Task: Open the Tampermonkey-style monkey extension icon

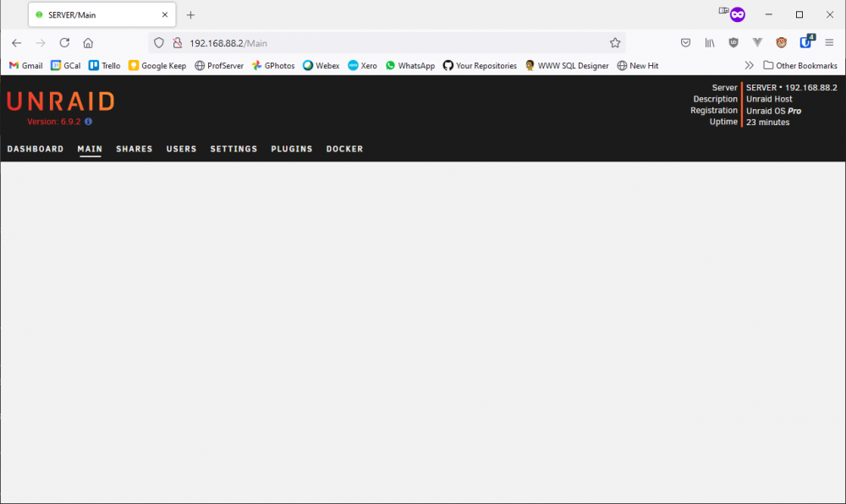Action: [781, 43]
